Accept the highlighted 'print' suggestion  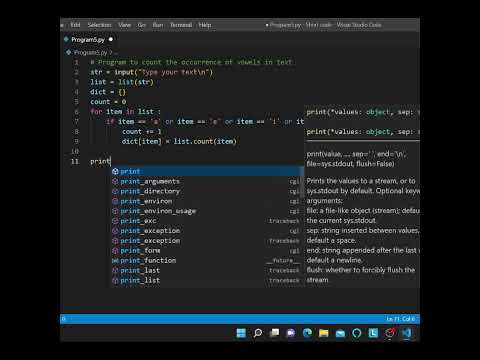[x=207, y=171]
